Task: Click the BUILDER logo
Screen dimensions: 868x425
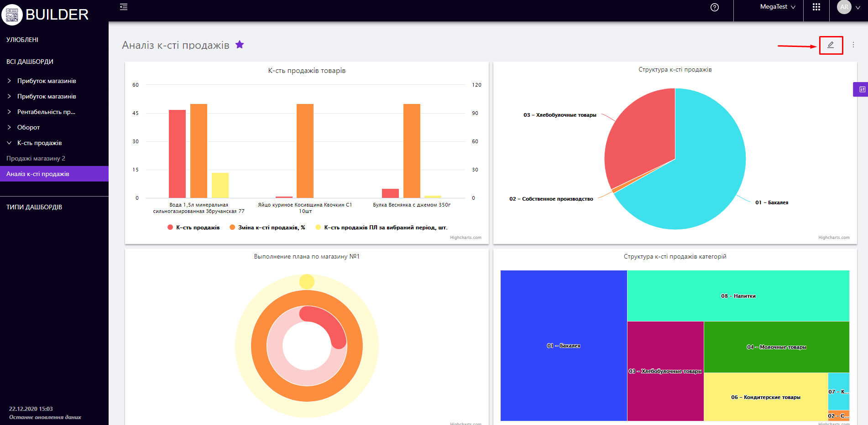Action: tap(46, 15)
